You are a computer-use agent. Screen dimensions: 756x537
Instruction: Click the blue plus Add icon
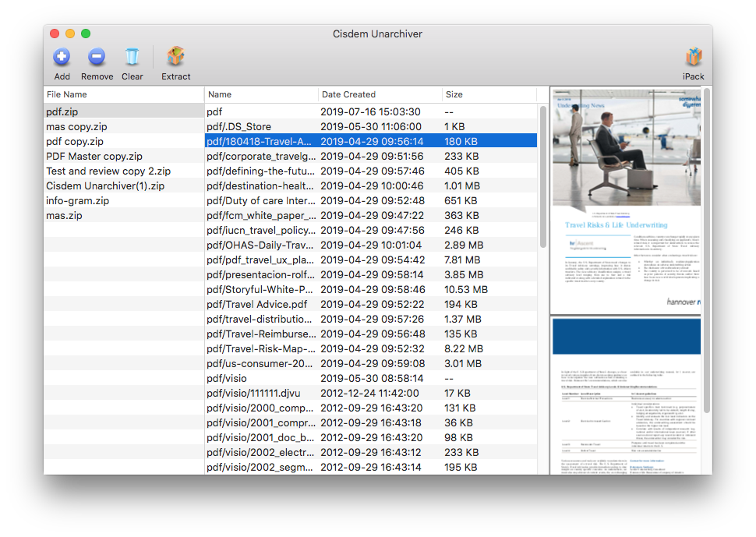point(62,55)
